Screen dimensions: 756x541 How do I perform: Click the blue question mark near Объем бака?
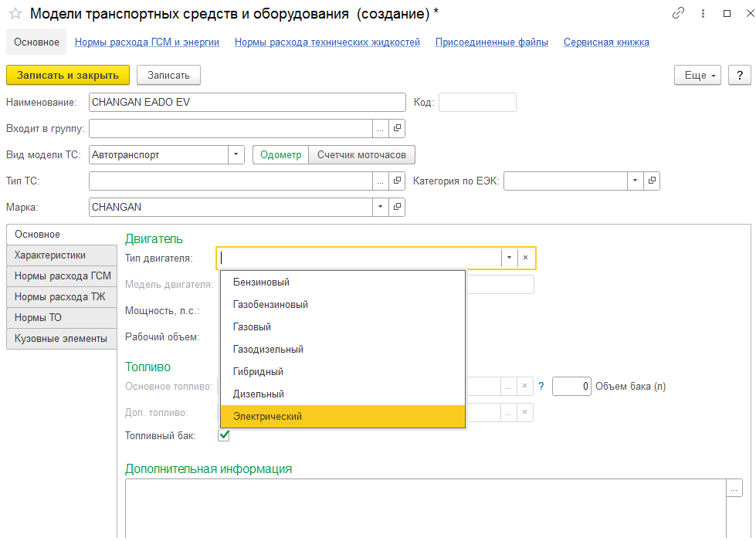541,386
